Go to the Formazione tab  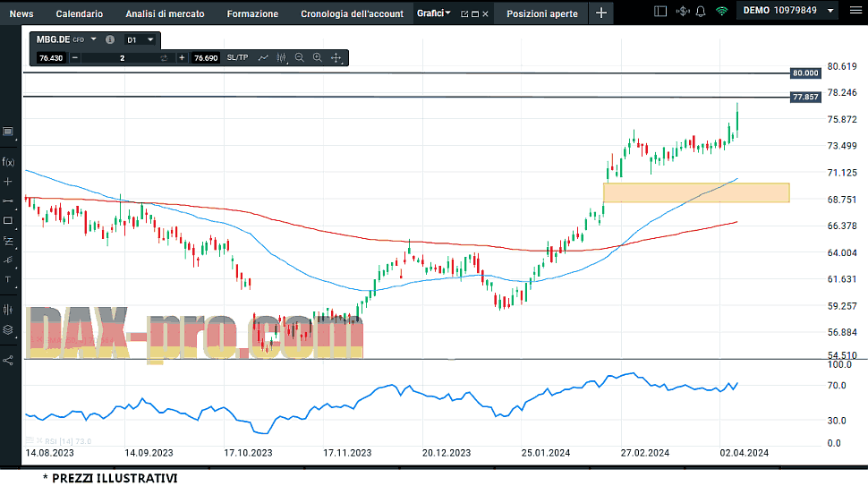(x=252, y=13)
